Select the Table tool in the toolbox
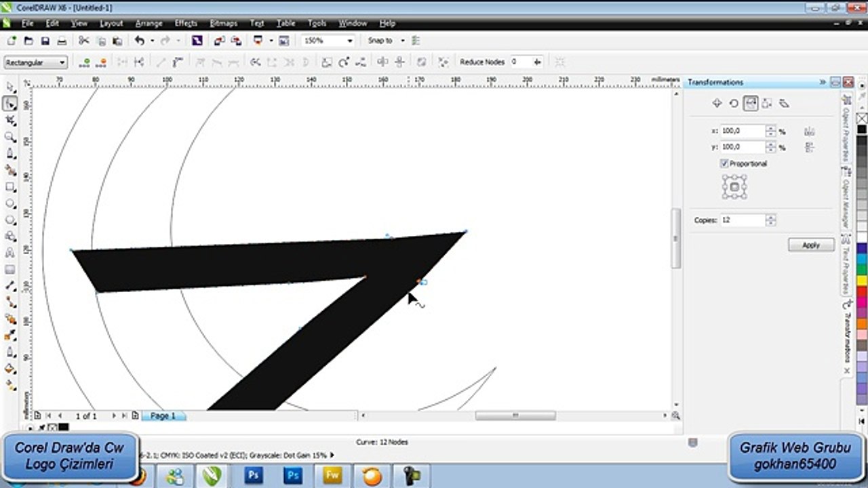 pos(10,270)
